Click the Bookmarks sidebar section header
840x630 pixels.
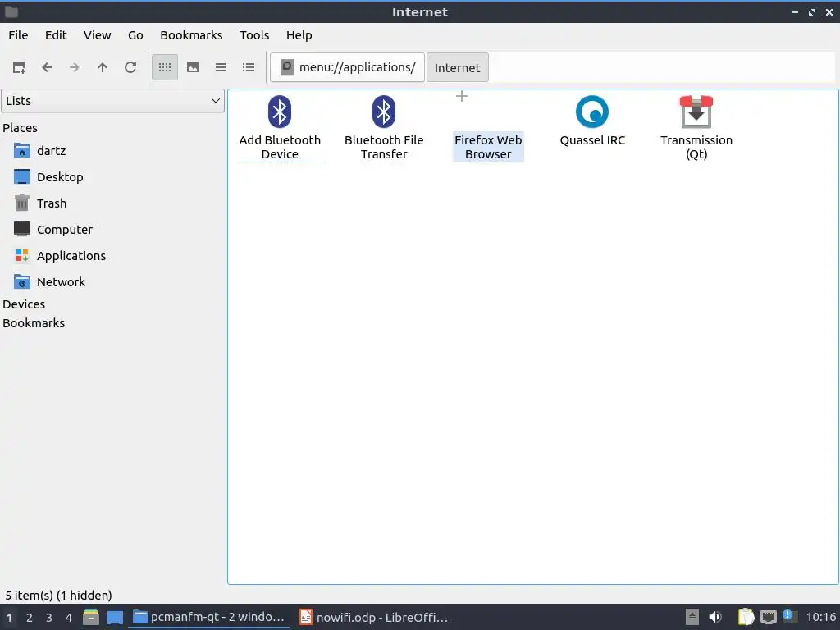(34, 323)
